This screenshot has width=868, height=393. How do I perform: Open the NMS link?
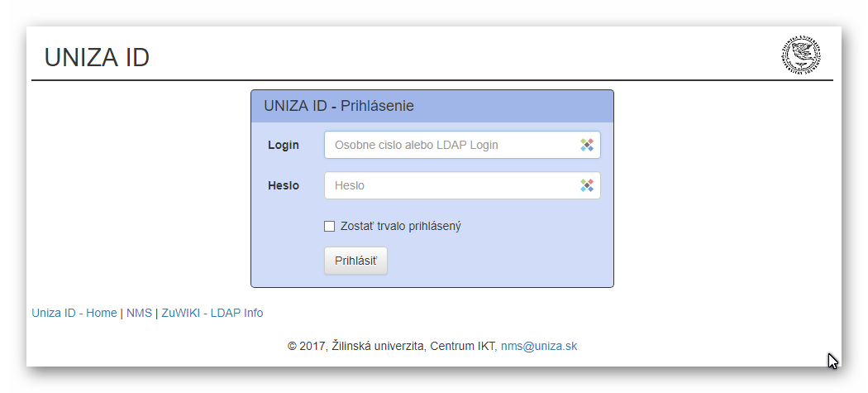point(139,313)
